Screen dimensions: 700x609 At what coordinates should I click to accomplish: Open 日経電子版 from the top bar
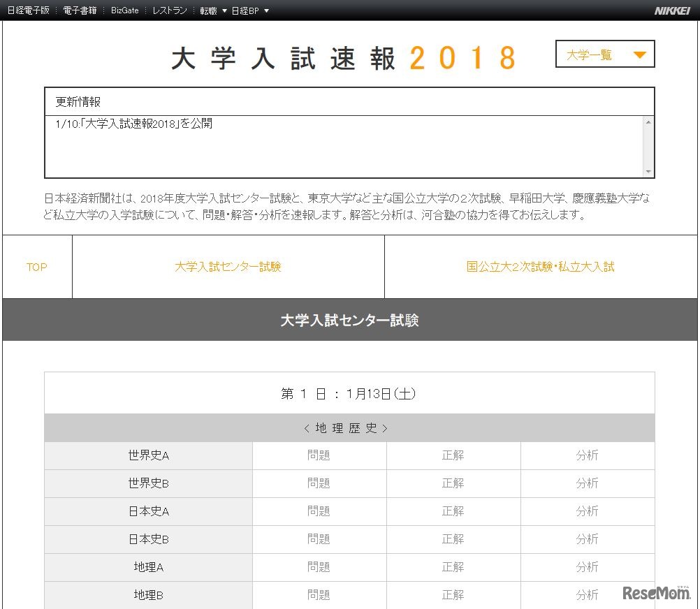pyautogui.click(x=29, y=10)
